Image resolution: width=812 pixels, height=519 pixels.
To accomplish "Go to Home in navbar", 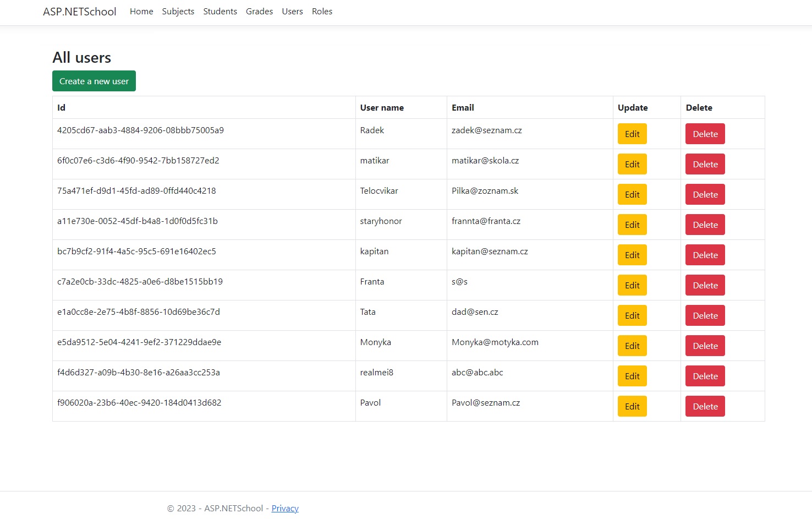I will click(141, 12).
